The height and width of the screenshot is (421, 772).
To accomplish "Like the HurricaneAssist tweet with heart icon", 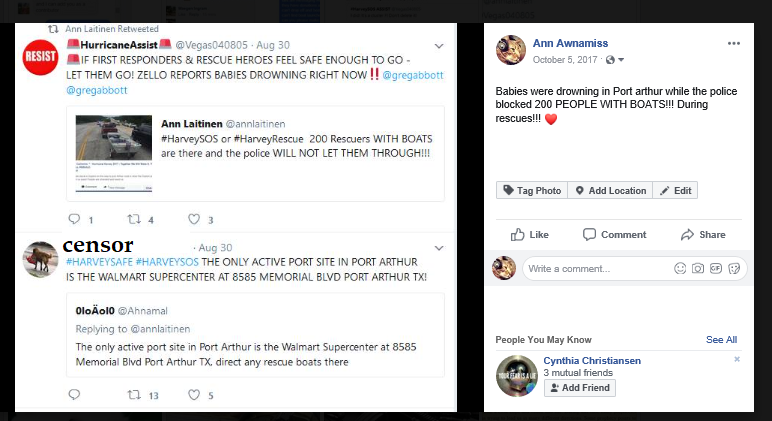I will [194, 219].
